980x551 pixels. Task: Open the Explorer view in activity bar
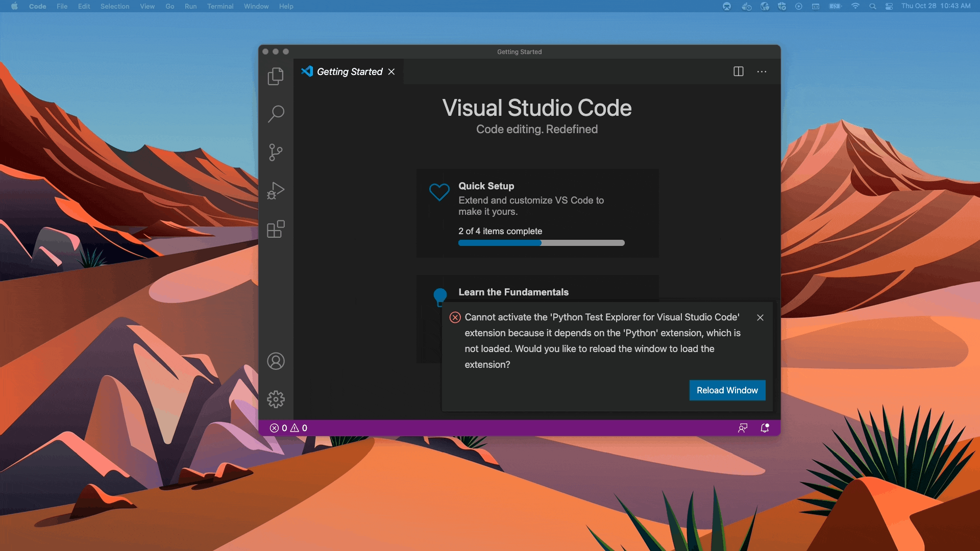click(x=276, y=77)
